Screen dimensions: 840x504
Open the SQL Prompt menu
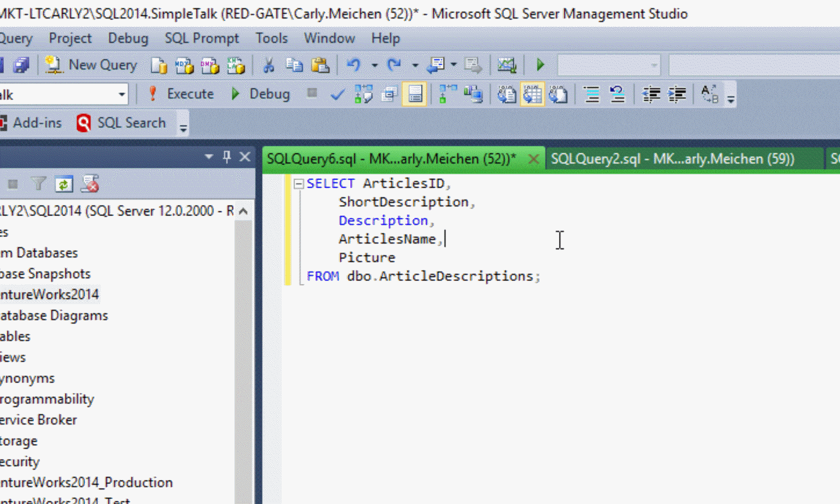(202, 38)
